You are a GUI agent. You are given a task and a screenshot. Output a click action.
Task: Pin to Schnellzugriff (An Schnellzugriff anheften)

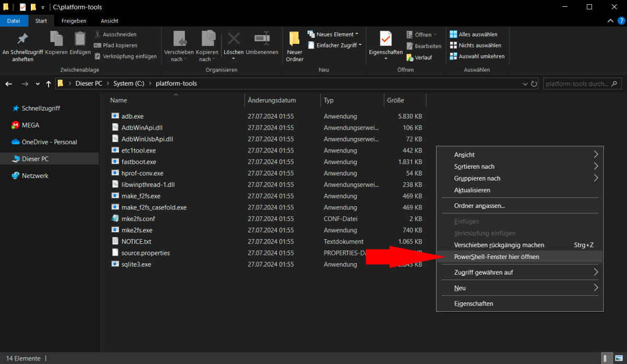22,46
